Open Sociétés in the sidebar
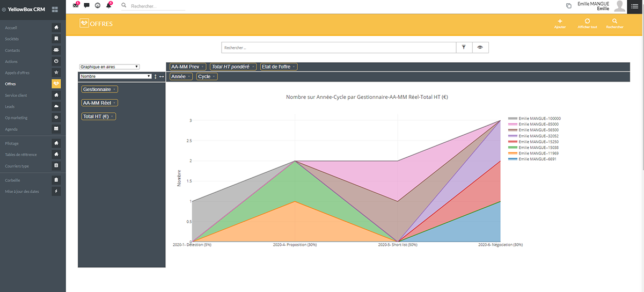Viewport: 644px width, 292px height. (x=12, y=39)
